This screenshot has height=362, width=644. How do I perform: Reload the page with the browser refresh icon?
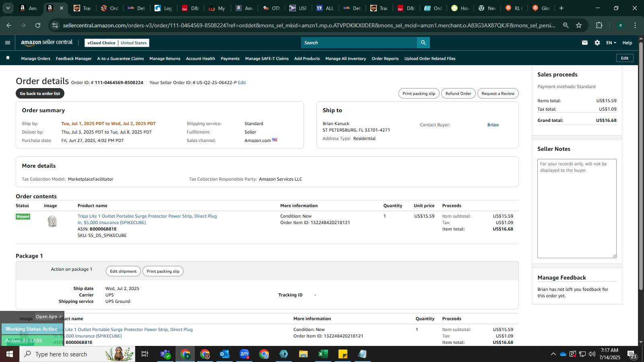pyautogui.click(x=38, y=25)
